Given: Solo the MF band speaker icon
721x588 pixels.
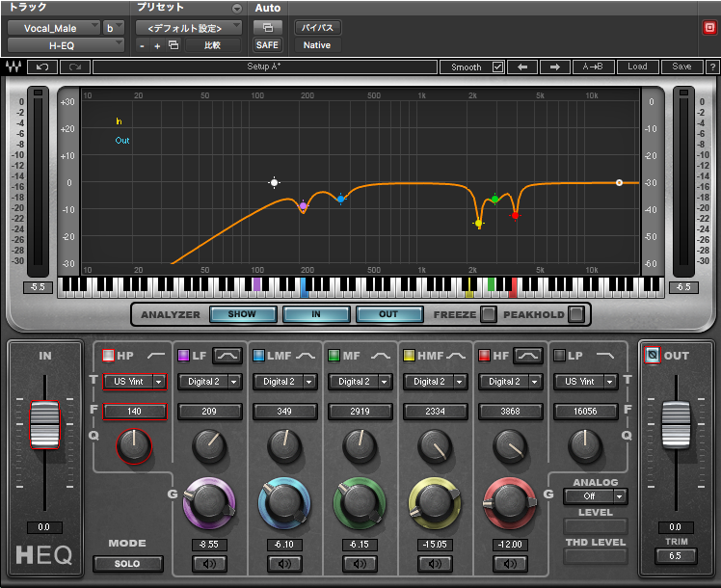Looking at the screenshot, I should [360, 564].
